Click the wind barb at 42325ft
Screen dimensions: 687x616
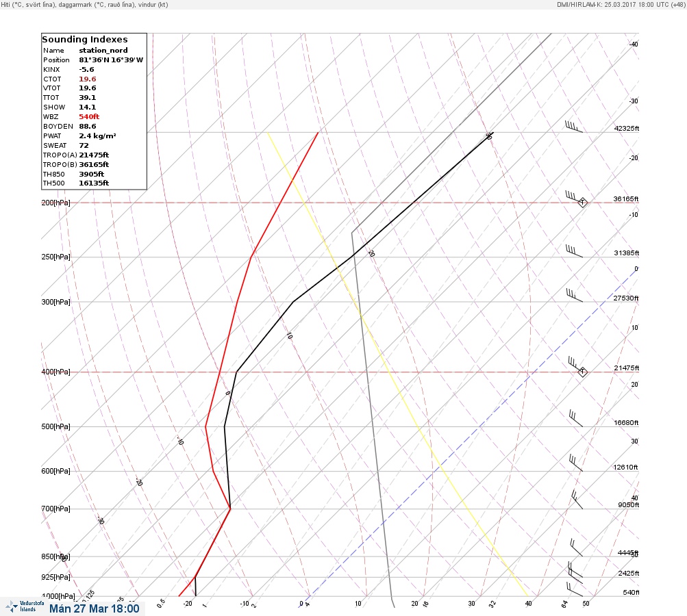(x=574, y=127)
